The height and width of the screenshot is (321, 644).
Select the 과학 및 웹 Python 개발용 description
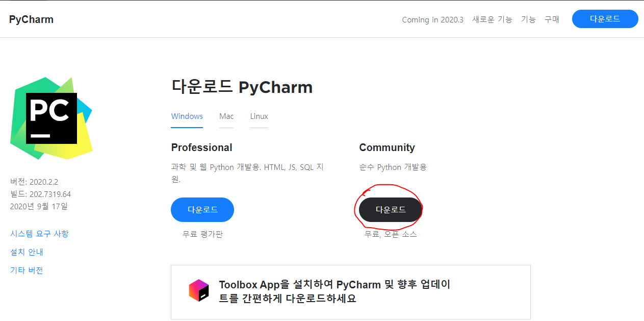247,173
